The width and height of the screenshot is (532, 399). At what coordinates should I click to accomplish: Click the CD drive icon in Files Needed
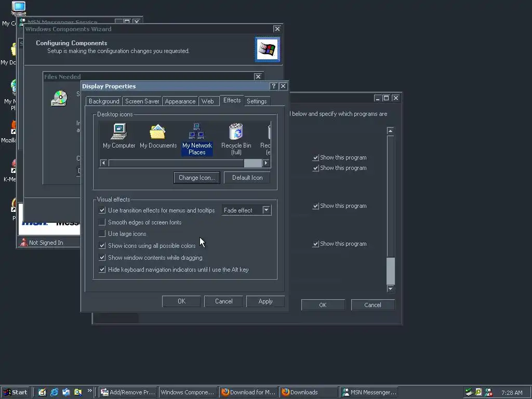coord(59,98)
